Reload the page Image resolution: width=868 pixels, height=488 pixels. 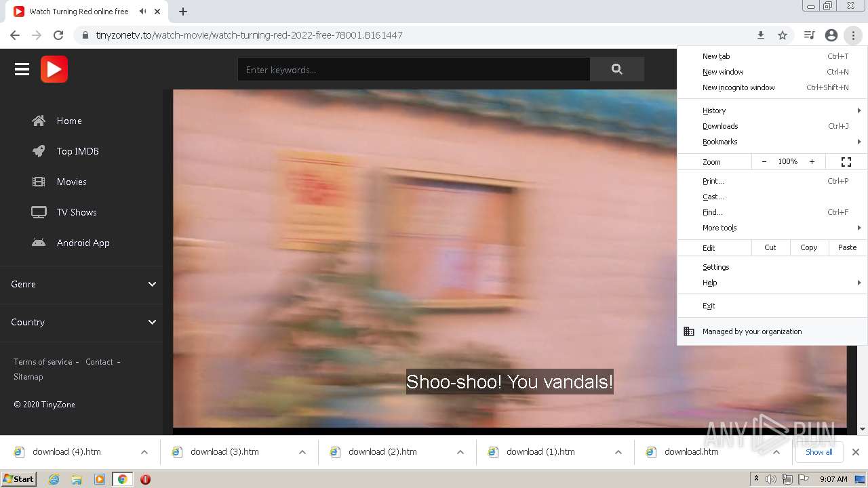[x=58, y=35]
